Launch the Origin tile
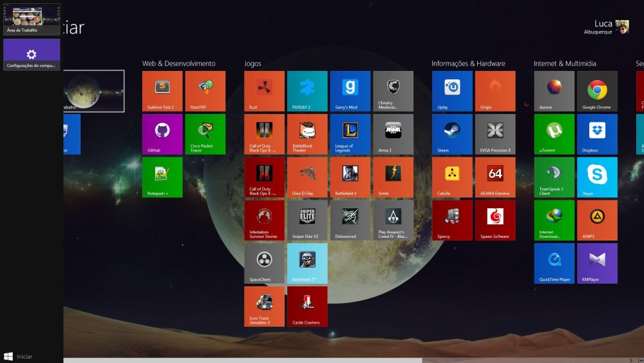This screenshot has width=644, height=363. pyautogui.click(x=495, y=91)
